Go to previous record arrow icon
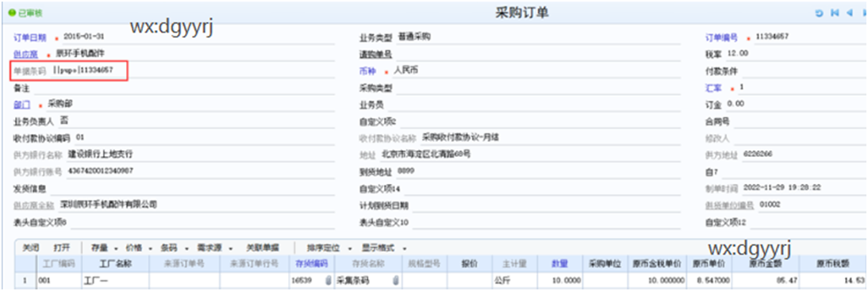868x291 pixels. tap(849, 13)
